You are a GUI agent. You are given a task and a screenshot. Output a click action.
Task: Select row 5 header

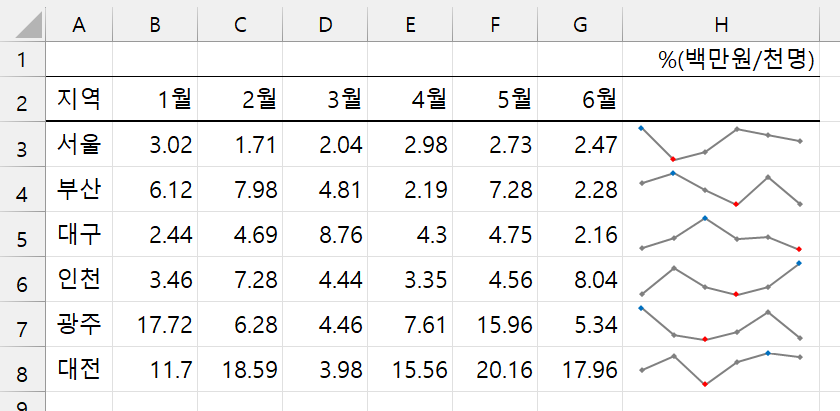click(22, 235)
